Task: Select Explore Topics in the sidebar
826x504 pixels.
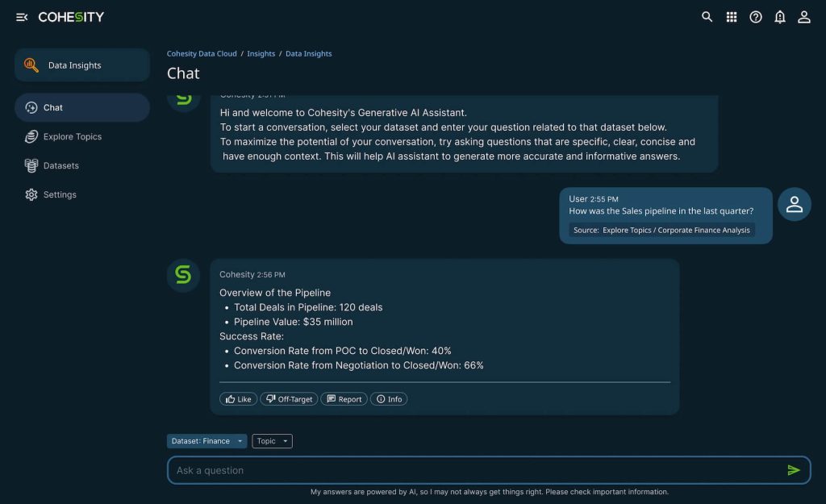Action: 72,137
